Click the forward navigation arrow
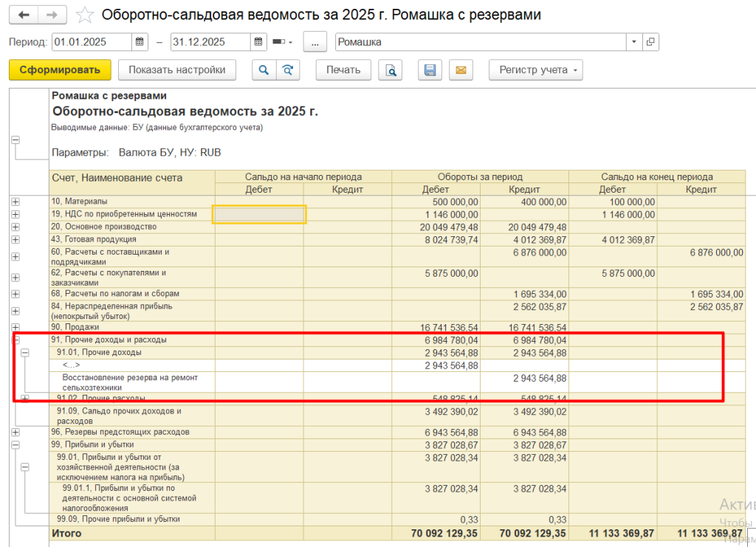 pyautogui.click(x=51, y=15)
